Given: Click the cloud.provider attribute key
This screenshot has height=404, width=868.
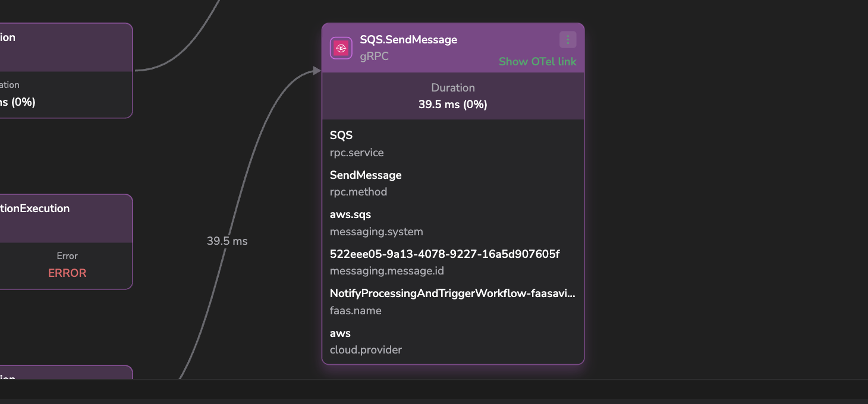Looking at the screenshot, I should [366, 350].
